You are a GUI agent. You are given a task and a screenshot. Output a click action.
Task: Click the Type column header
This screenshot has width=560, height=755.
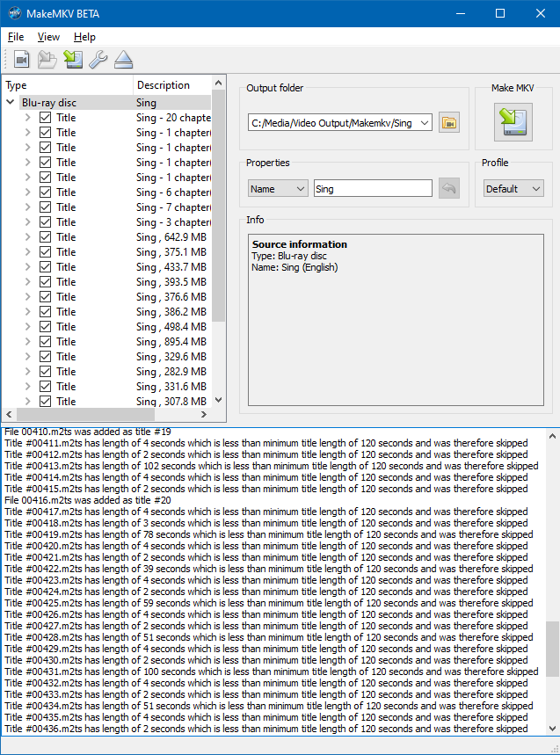[67, 85]
